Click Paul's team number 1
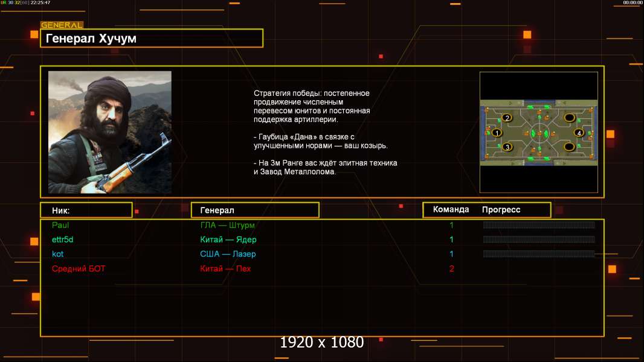 click(451, 225)
